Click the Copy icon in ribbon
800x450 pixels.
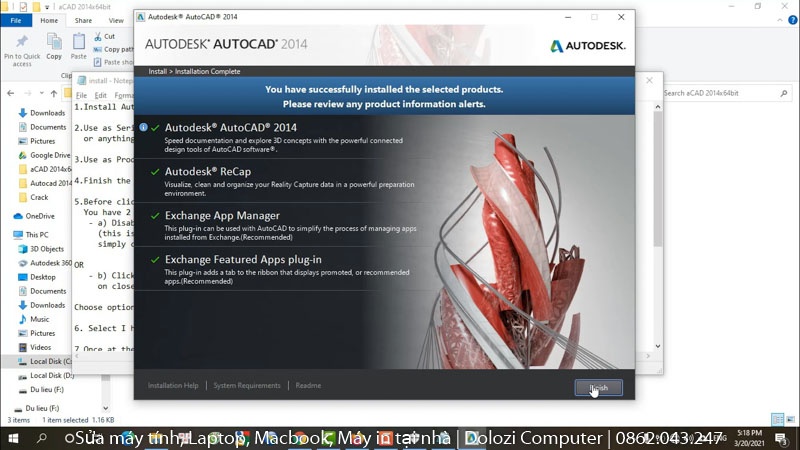click(54, 46)
